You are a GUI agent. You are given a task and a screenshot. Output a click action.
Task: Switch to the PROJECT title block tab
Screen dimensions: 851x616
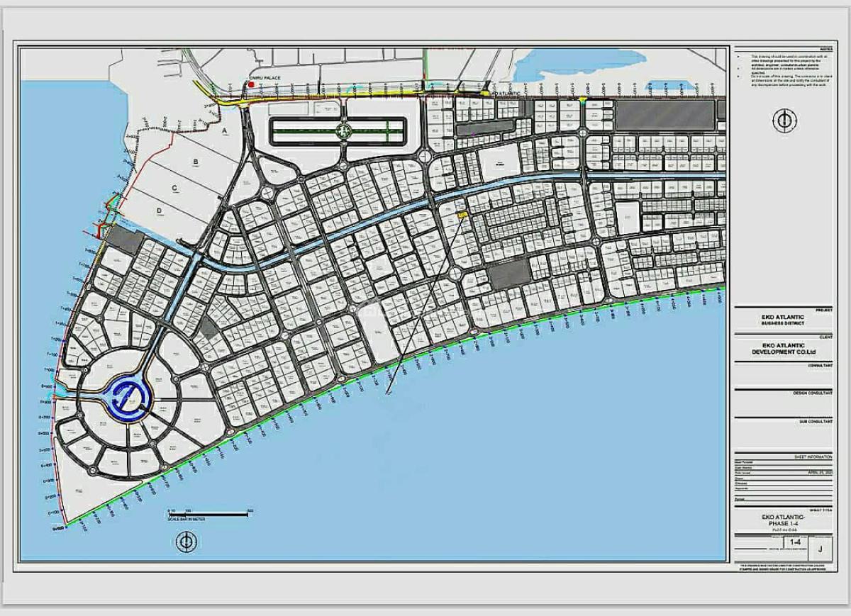pos(823,308)
